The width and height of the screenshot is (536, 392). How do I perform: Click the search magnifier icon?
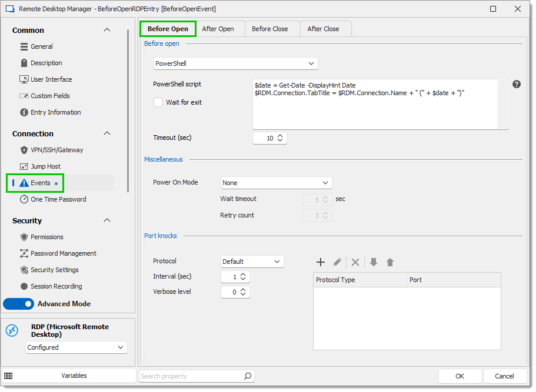(x=248, y=376)
